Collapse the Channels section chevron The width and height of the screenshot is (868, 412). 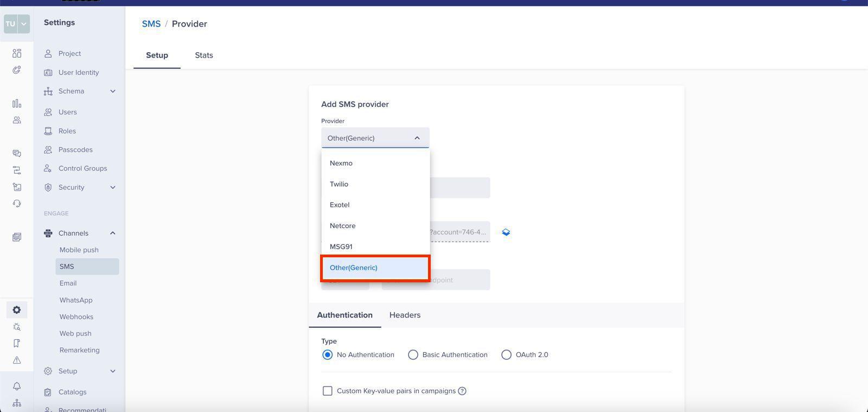coord(113,233)
